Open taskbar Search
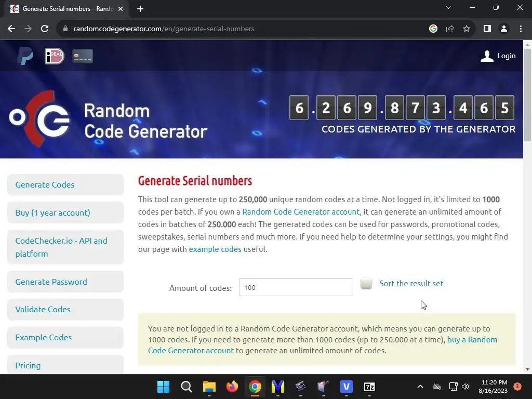The width and height of the screenshot is (532, 399). tap(187, 387)
